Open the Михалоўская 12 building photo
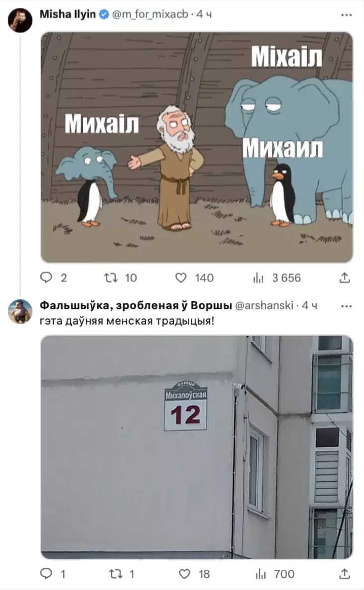This screenshot has width=364, height=590. [196, 447]
